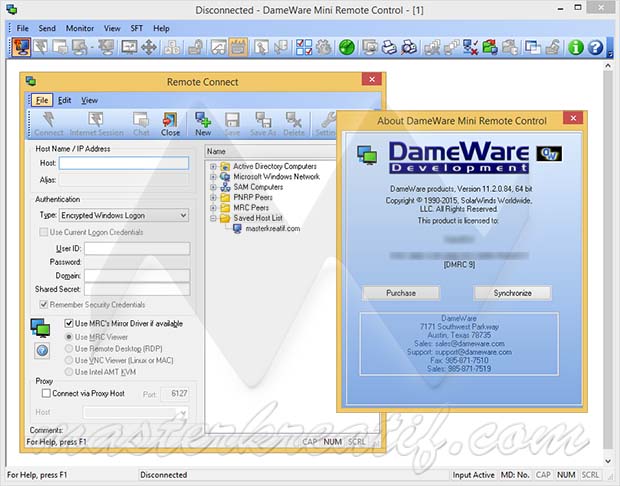620x486 pixels.
Task: Select Use Intel AMT KVM option
Action: [69, 372]
